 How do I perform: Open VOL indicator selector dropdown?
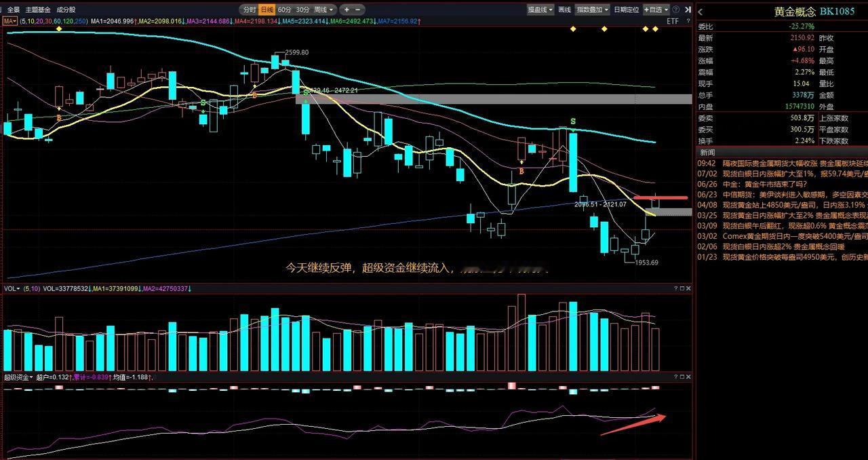click(12, 288)
